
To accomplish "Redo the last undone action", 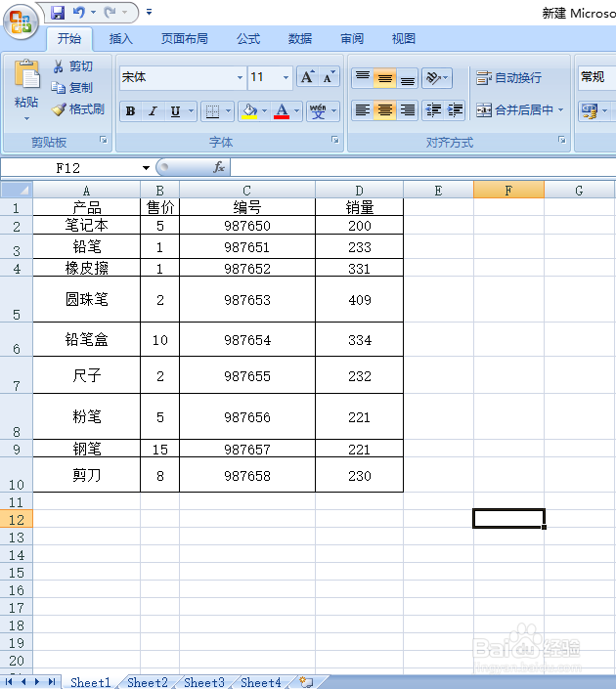I will [110, 13].
